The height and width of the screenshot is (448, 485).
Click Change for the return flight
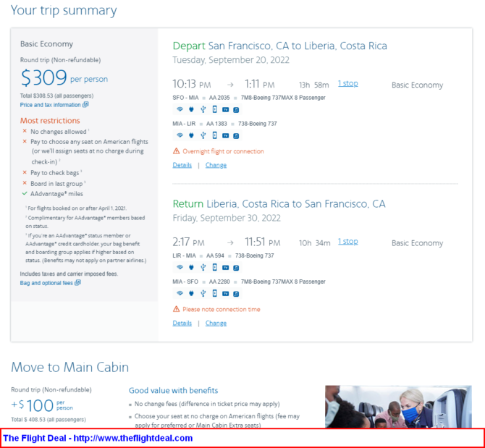[x=216, y=323]
